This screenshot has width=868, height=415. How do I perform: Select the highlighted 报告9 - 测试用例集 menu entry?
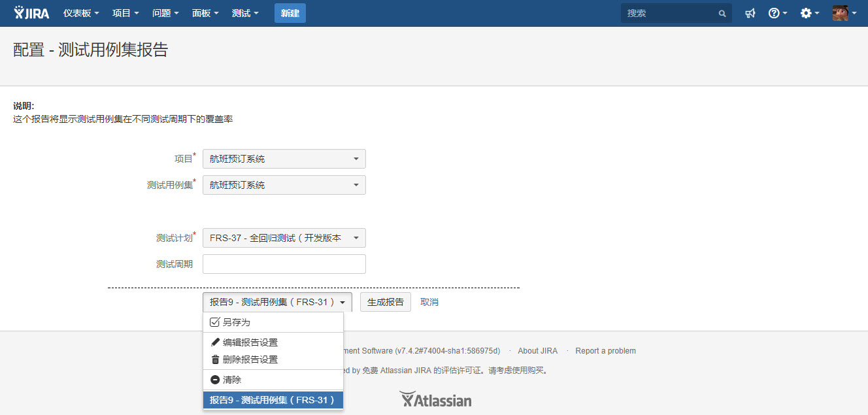point(273,400)
